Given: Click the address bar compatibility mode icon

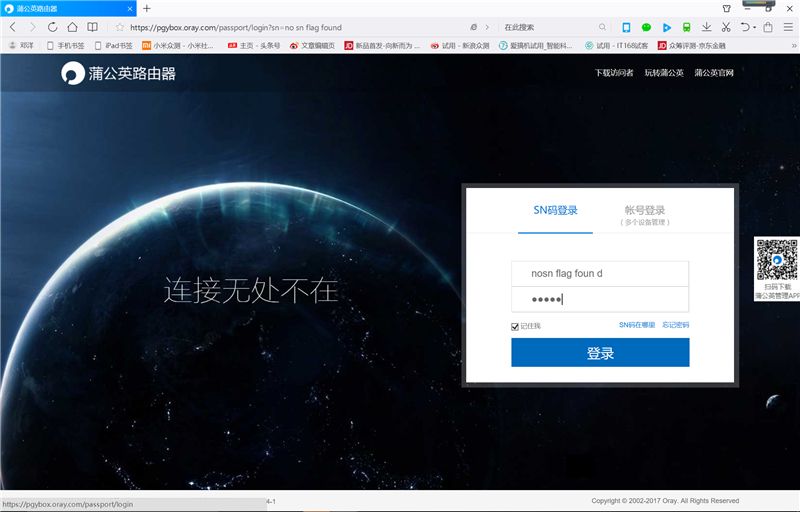Looking at the screenshot, I should click(473, 27).
